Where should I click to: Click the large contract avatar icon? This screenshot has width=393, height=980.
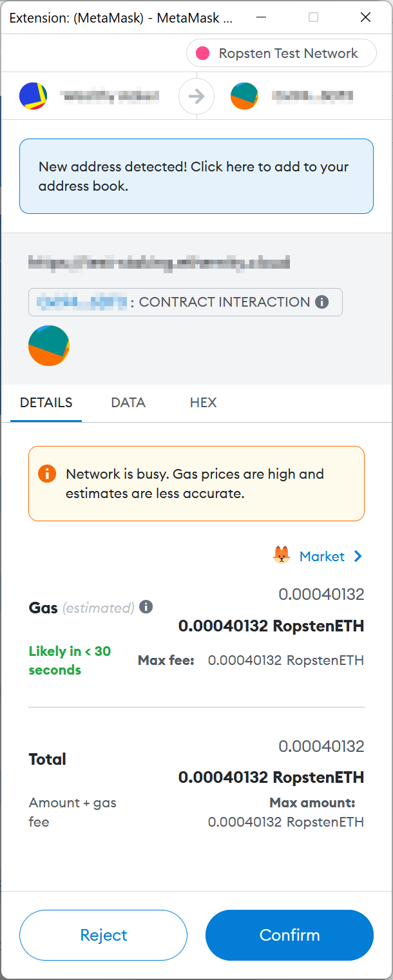click(x=49, y=345)
